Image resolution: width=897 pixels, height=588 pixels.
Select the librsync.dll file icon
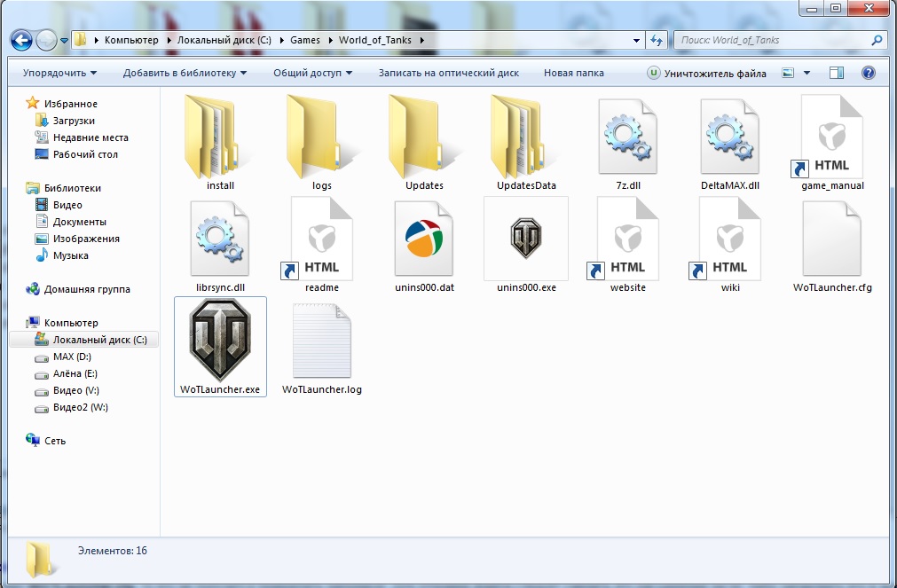coord(220,238)
